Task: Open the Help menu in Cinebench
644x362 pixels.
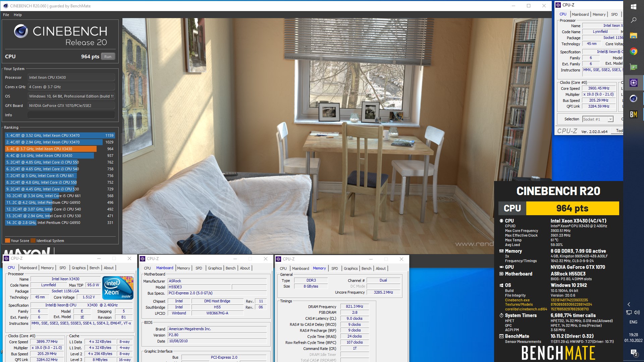Action: pos(18,15)
